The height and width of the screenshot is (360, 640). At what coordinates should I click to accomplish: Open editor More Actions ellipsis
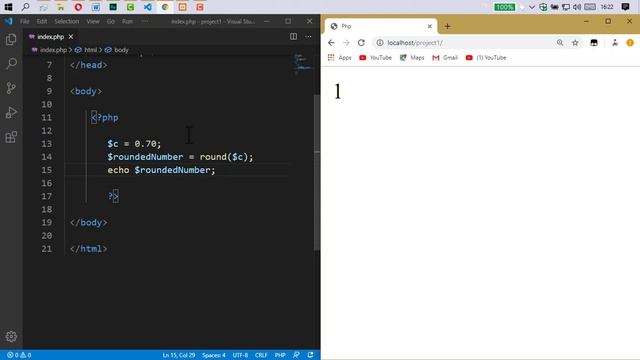(x=308, y=37)
